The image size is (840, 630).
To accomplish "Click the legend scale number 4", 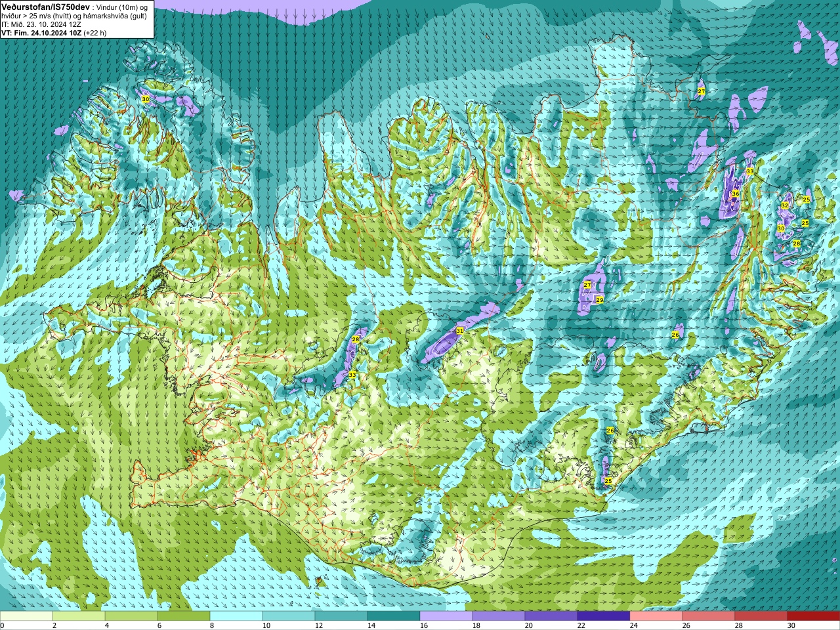I will pyautogui.click(x=108, y=626).
